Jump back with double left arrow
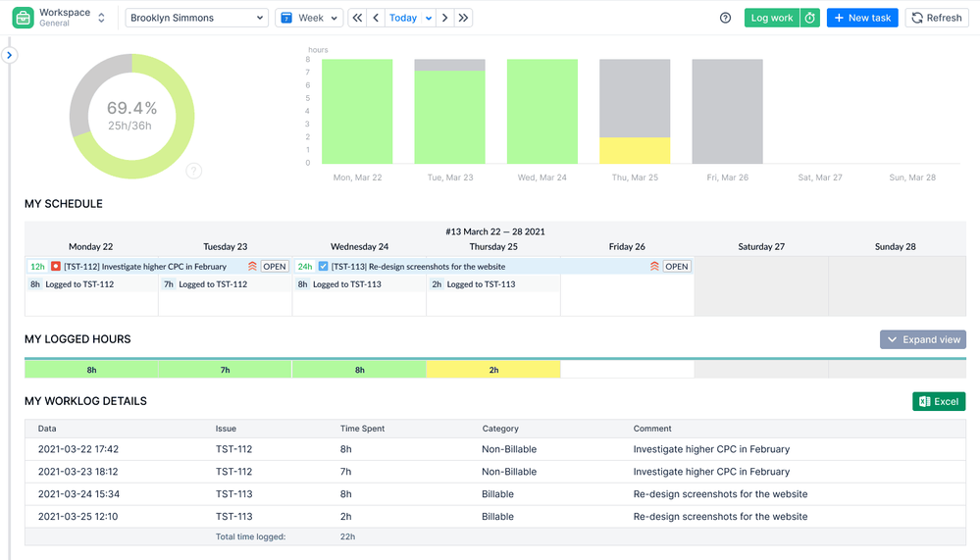980x560 pixels. pos(357,18)
